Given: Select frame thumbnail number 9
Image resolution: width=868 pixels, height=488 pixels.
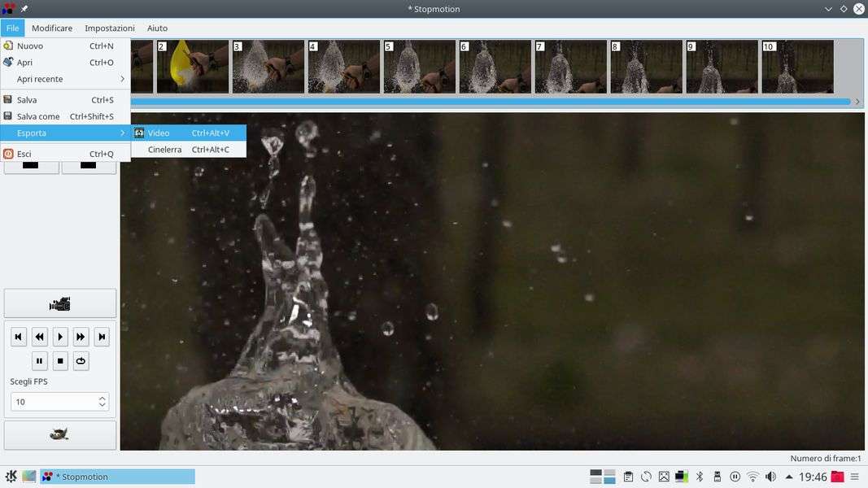Looking at the screenshot, I should 722,67.
